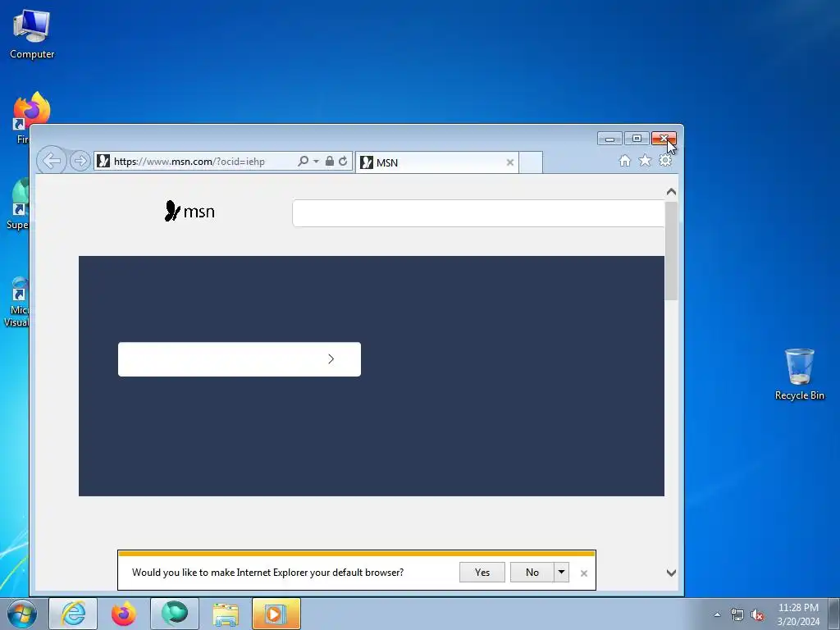Click the page scrollbar down arrow
The width and height of the screenshot is (840, 630).
pos(671,573)
